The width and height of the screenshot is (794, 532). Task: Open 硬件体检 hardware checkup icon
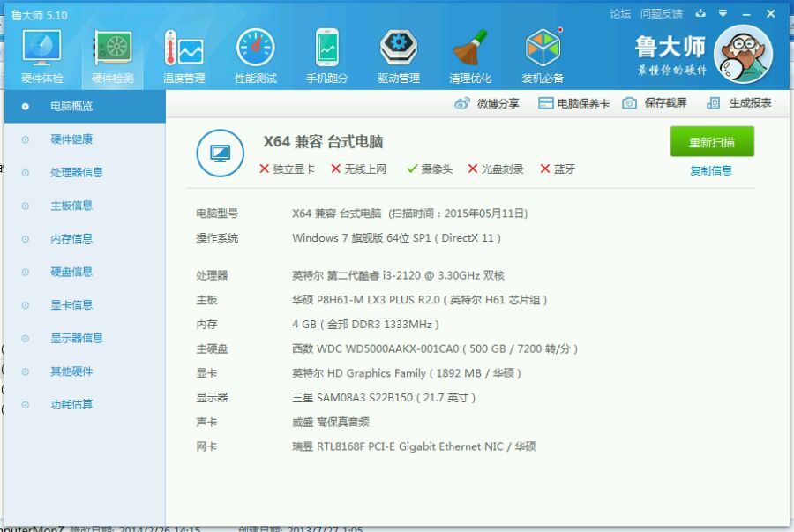pos(41,49)
